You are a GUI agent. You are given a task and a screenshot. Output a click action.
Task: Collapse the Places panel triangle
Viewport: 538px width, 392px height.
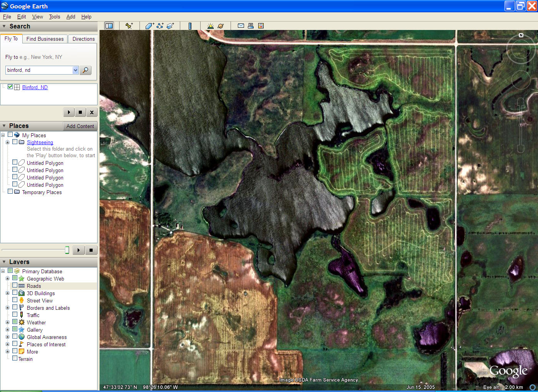pos(4,126)
